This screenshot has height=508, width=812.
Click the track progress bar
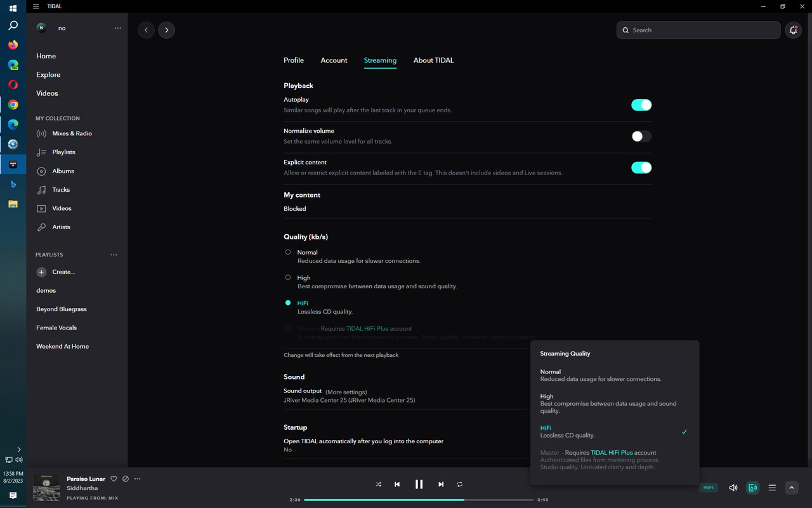click(x=419, y=500)
